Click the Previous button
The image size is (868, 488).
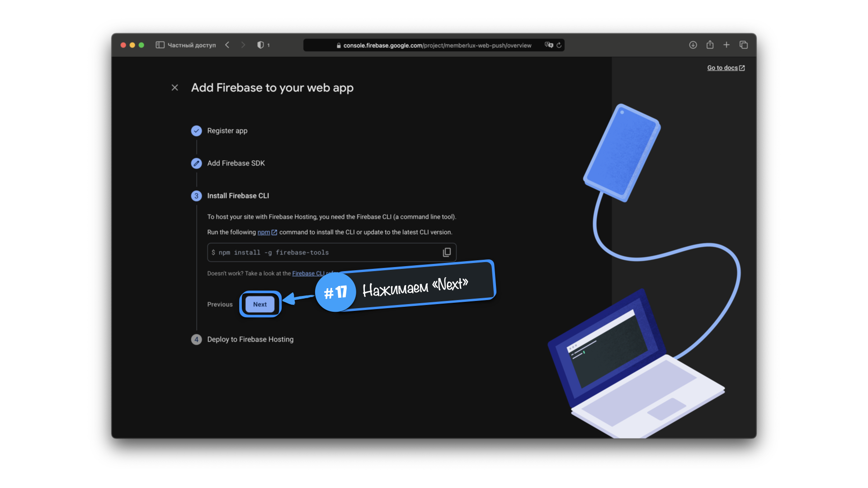pyautogui.click(x=220, y=305)
